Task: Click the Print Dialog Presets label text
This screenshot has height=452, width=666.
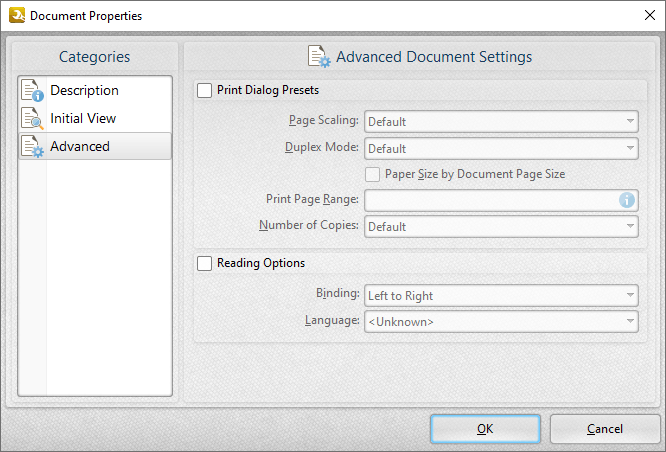Action: pyautogui.click(x=268, y=90)
